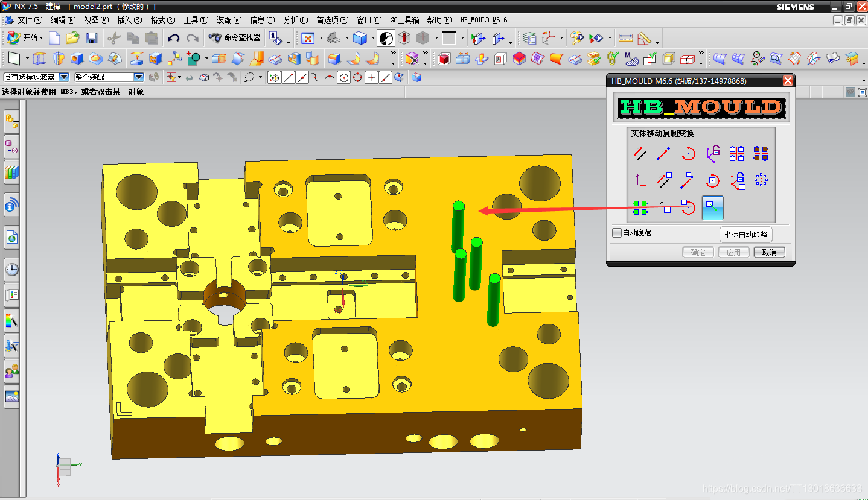Open the History clock sidebar tab
Image resolution: width=868 pixels, height=500 pixels.
[x=11, y=269]
